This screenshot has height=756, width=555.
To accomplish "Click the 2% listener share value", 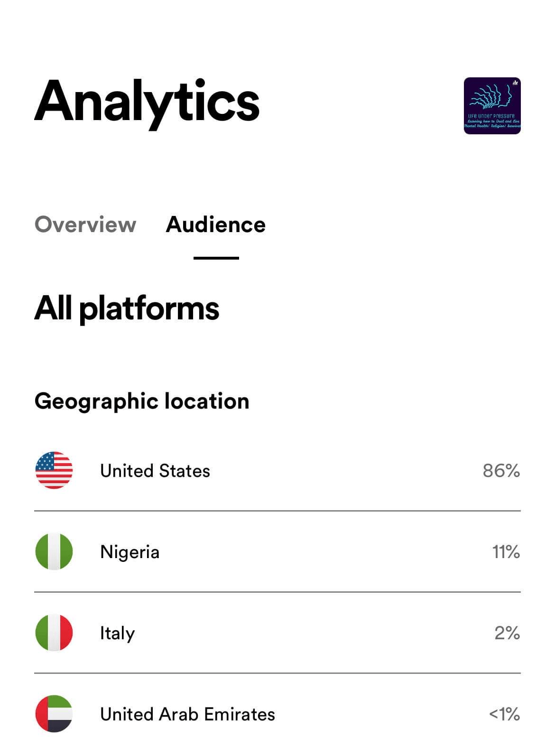I will pyautogui.click(x=507, y=633).
